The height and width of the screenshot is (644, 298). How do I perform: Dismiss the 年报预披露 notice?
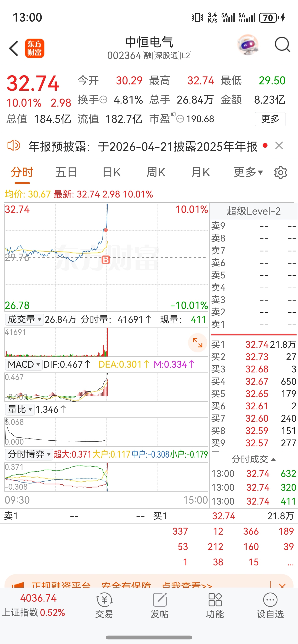(279, 146)
